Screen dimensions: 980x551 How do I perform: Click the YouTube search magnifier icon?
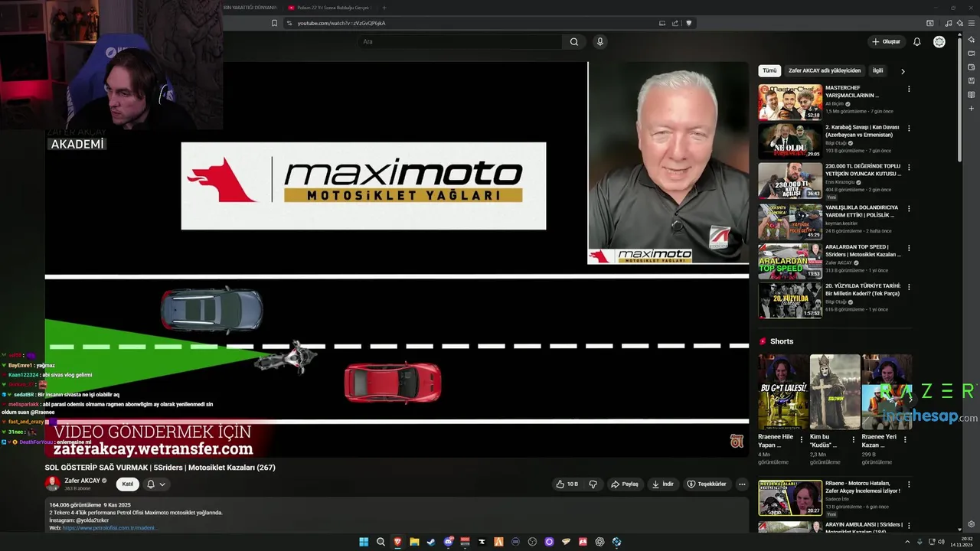point(573,42)
